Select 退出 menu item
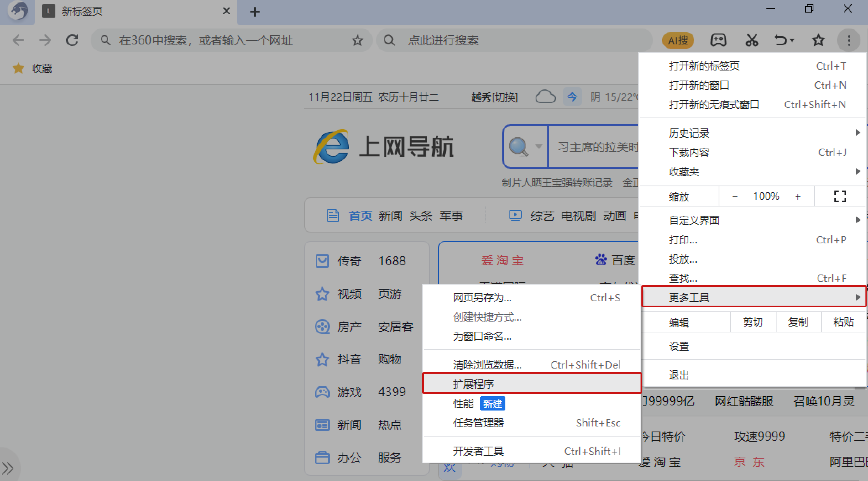This screenshot has width=868, height=481. tap(753, 375)
